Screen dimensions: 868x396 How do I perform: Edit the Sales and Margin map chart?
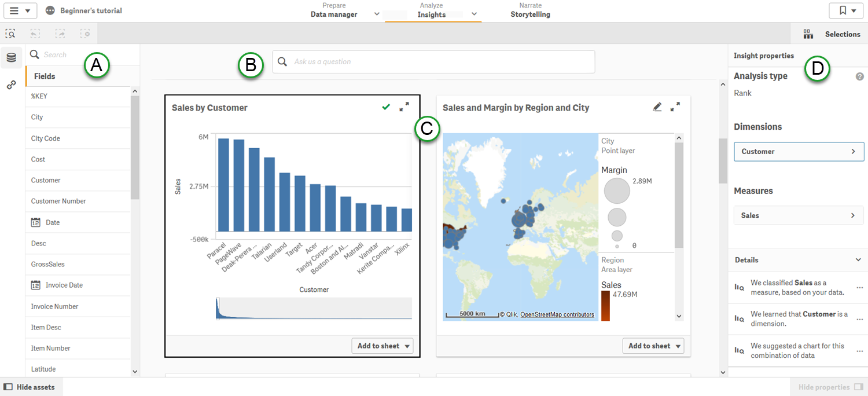[x=657, y=107]
